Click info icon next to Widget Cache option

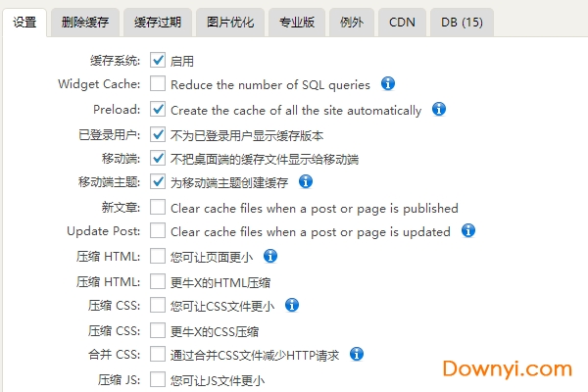(388, 84)
